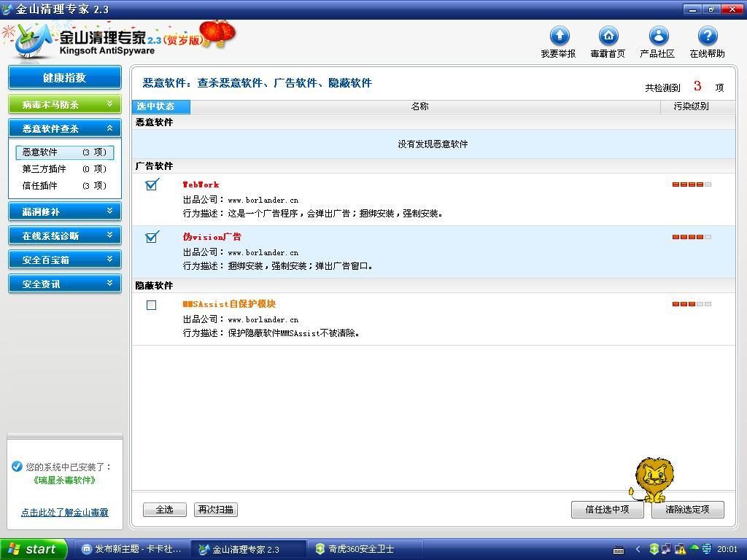The image size is (747, 560).
Task: Click the 选中状态 column header
Action: pyautogui.click(x=161, y=106)
